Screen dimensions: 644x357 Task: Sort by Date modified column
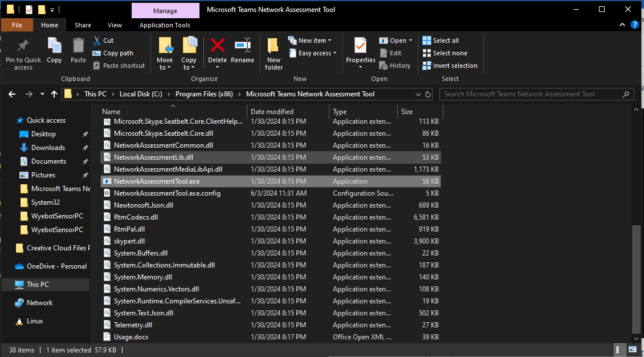(288, 111)
